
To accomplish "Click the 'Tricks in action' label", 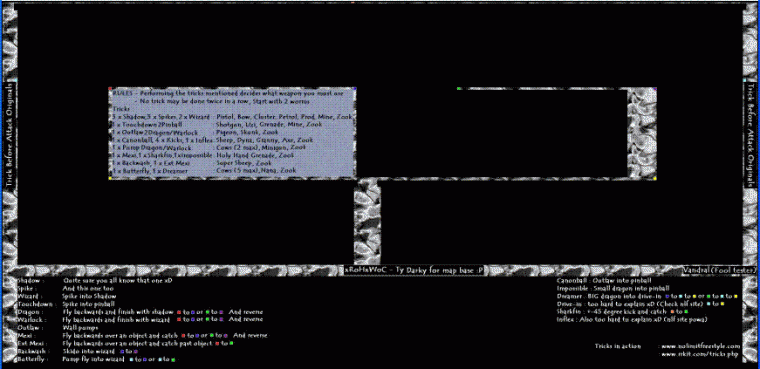I will [x=618, y=346].
